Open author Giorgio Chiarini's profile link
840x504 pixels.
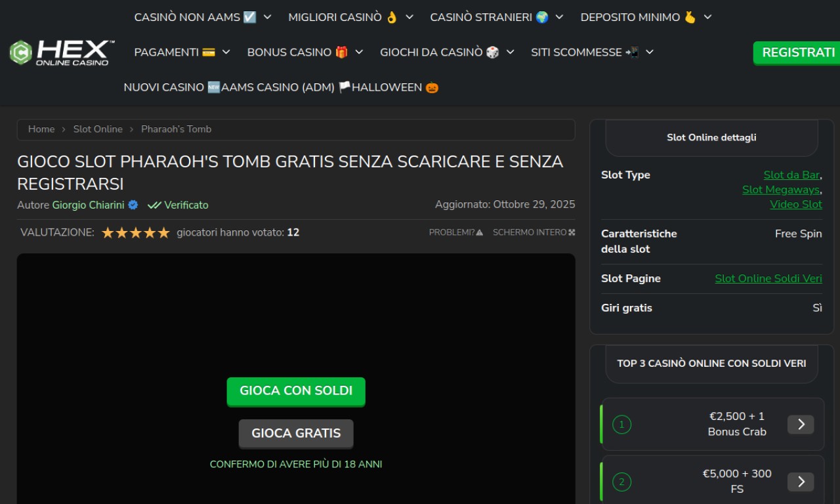(x=89, y=205)
